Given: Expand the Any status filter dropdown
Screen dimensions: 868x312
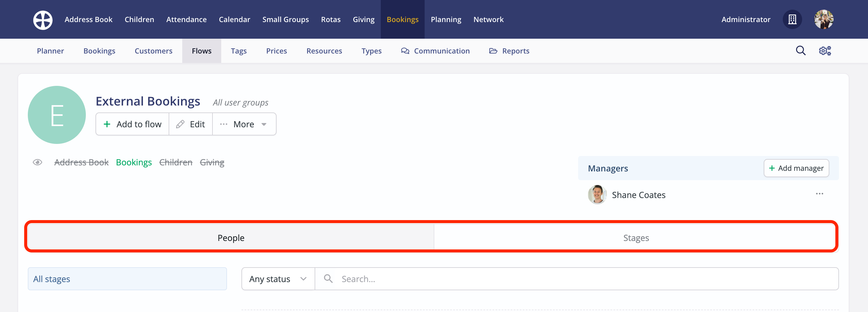Looking at the screenshot, I should (x=277, y=279).
